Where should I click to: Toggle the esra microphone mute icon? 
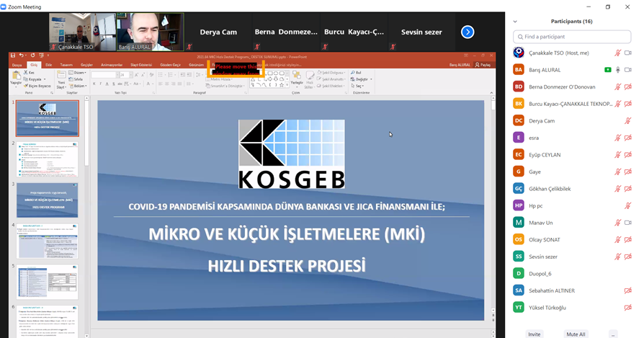point(618,138)
